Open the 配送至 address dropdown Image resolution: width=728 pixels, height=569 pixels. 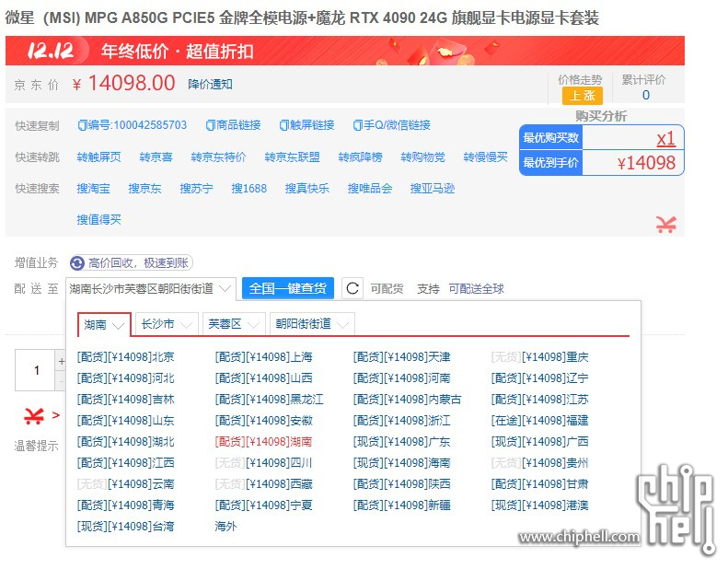pos(150,288)
